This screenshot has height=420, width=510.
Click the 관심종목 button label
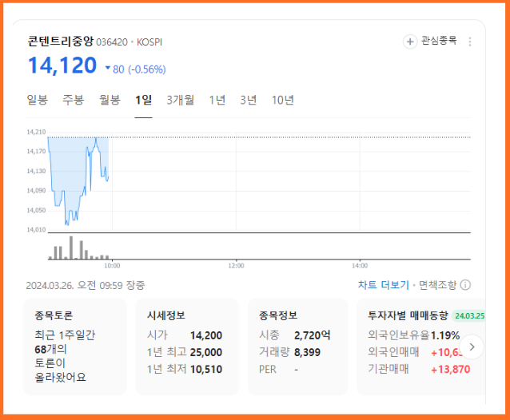coord(439,41)
